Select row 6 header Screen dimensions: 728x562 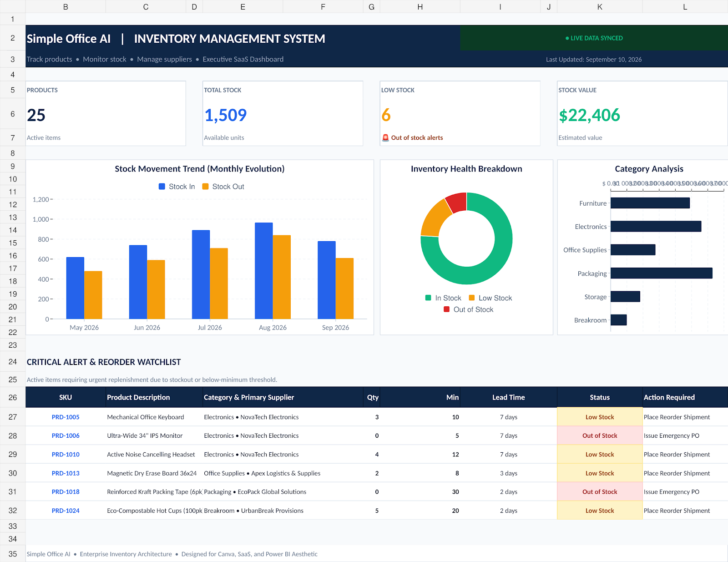13,114
